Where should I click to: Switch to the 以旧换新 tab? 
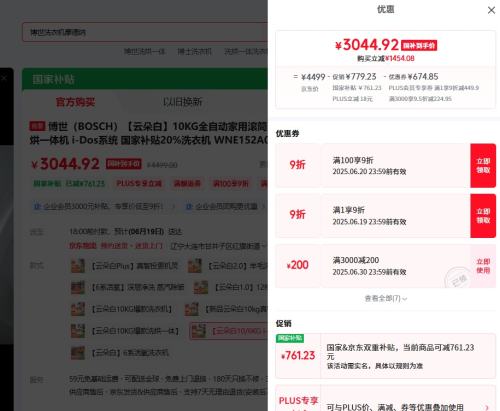coord(182,102)
